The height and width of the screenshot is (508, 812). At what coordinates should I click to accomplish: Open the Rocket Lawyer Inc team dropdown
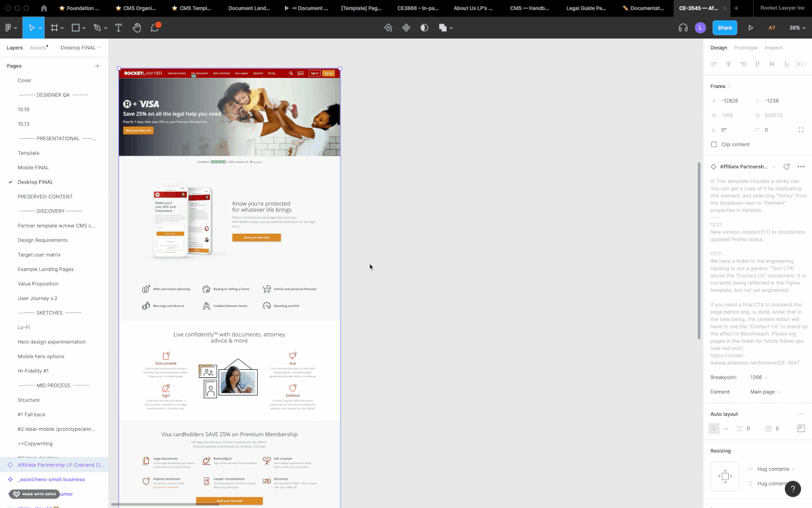point(782,8)
